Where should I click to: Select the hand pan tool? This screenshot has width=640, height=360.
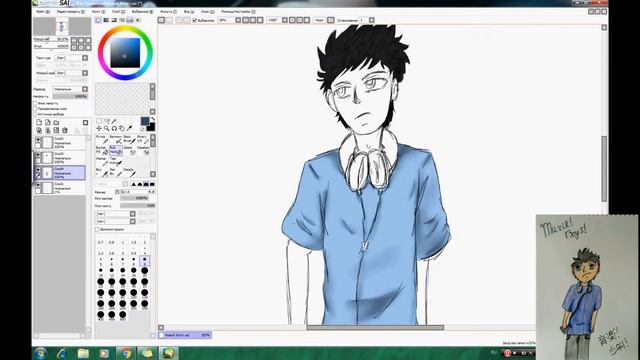122,129
